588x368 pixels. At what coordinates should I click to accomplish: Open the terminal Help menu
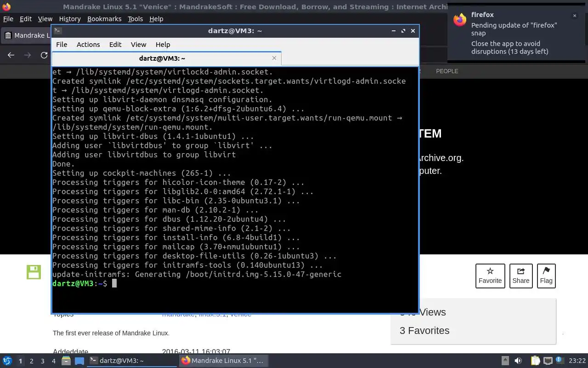(163, 45)
